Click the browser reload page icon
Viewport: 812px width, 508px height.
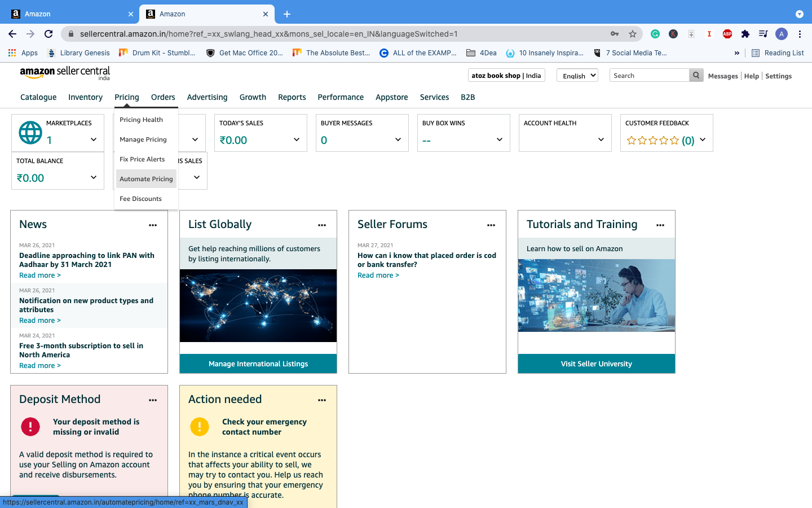tap(48, 34)
